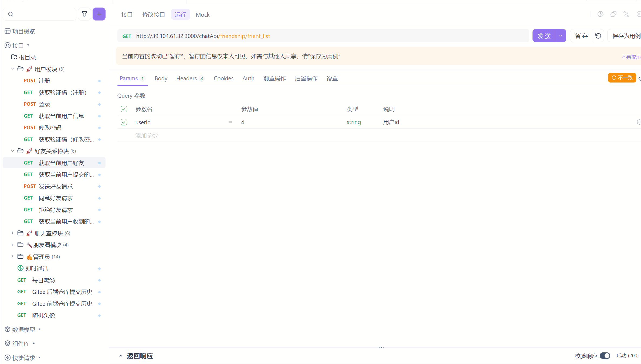Open the 设置 tab
This screenshot has height=364, width=641.
332,78
